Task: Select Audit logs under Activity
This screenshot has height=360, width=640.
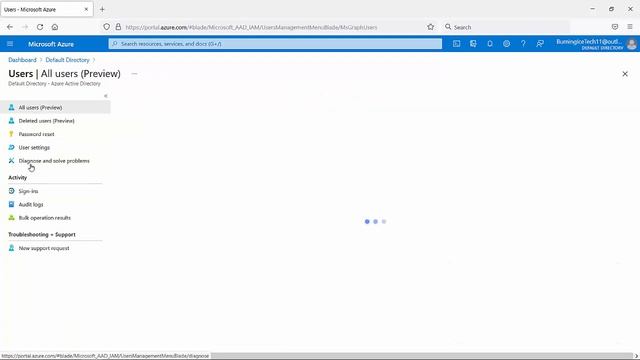Action: (55, 204)
